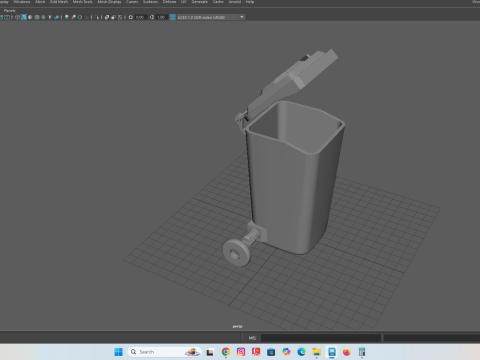480x360 pixels.
Task: Open the Surfaces menu
Action: click(x=150, y=2)
